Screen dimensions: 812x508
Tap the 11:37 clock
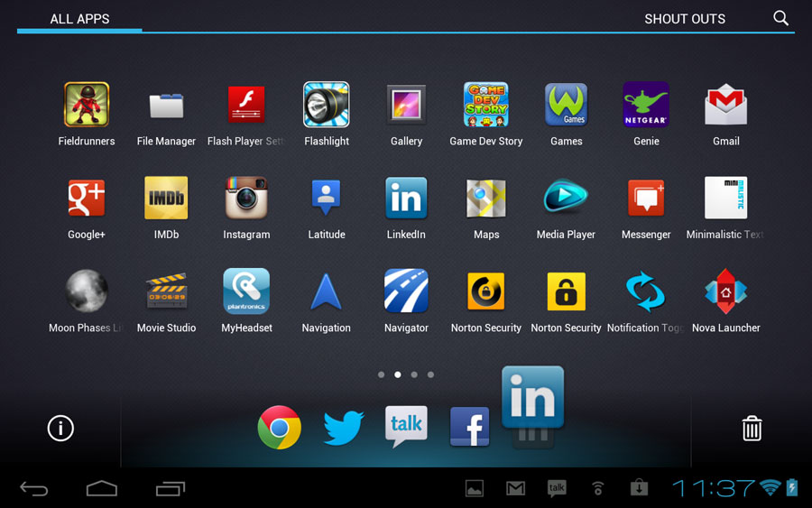pos(714,488)
